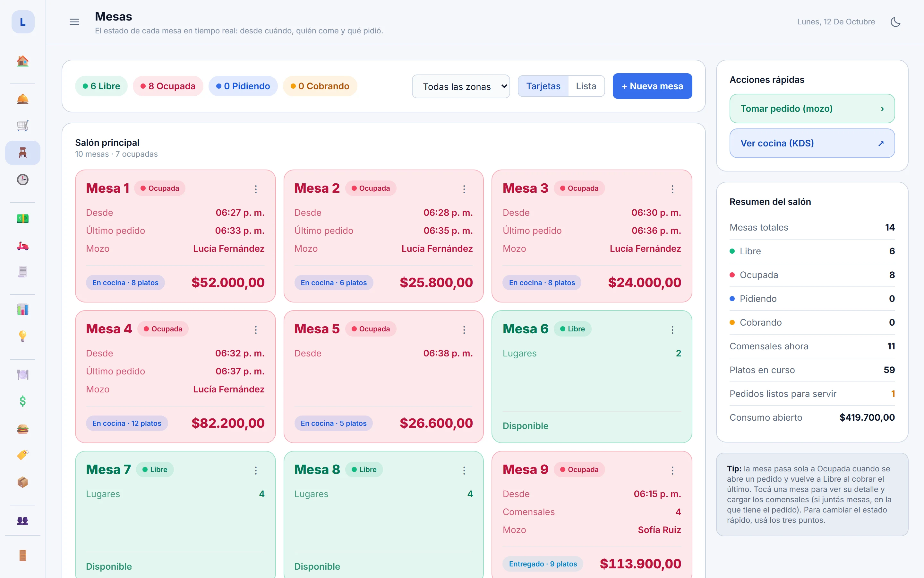Filter tables by 0 Pidiendo chip
The image size is (924, 578).
(x=243, y=86)
